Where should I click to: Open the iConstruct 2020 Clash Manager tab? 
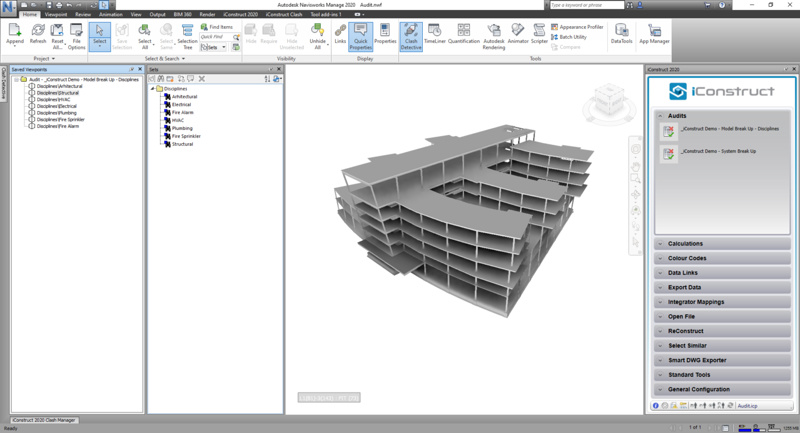[x=44, y=420]
